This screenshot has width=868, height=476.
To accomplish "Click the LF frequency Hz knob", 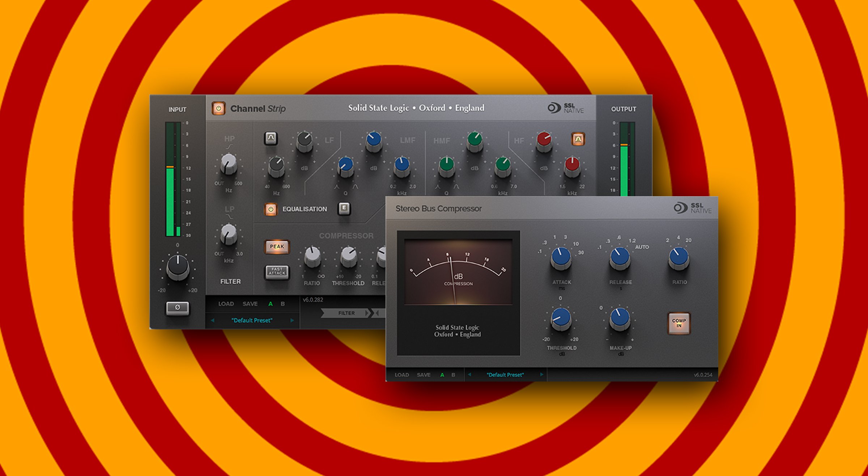I will (276, 167).
